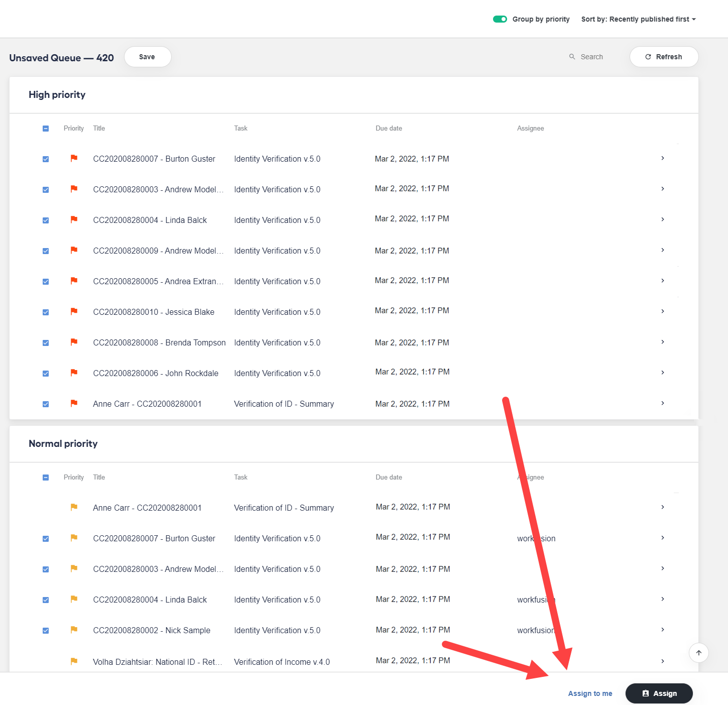The image size is (728, 710).
Task: Open task CC202008280008 - Brenda Tompson title
Action: (x=159, y=342)
